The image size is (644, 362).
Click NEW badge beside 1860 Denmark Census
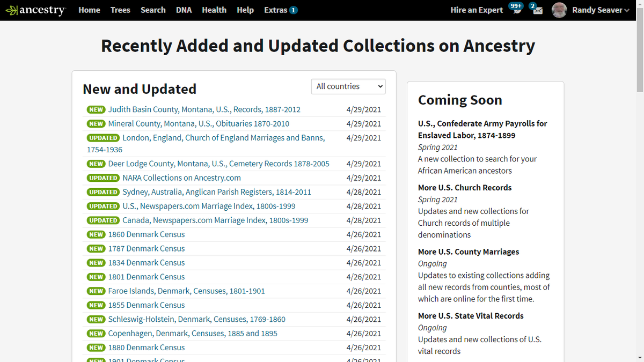[97, 235]
